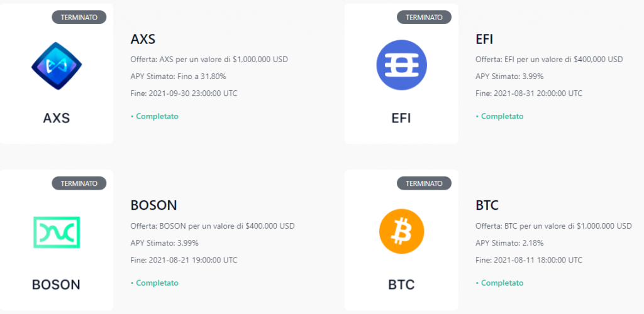Click the BOSON caption below its logo
The width and height of the screenshot is (644, 314).
coord(56,284)
